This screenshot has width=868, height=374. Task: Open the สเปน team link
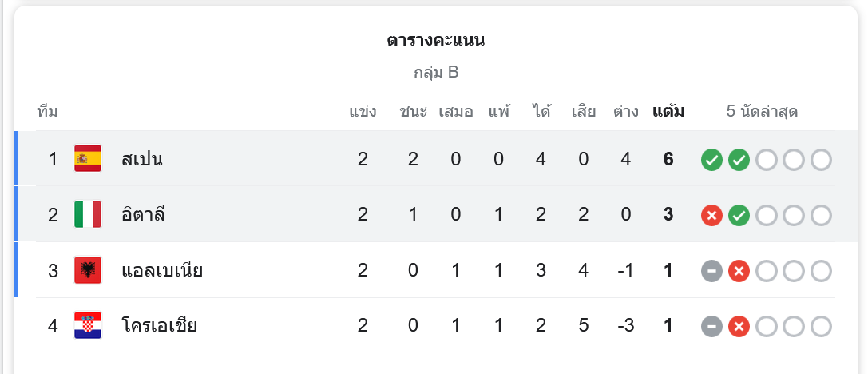pyautogui.click(x=142, y=159)
